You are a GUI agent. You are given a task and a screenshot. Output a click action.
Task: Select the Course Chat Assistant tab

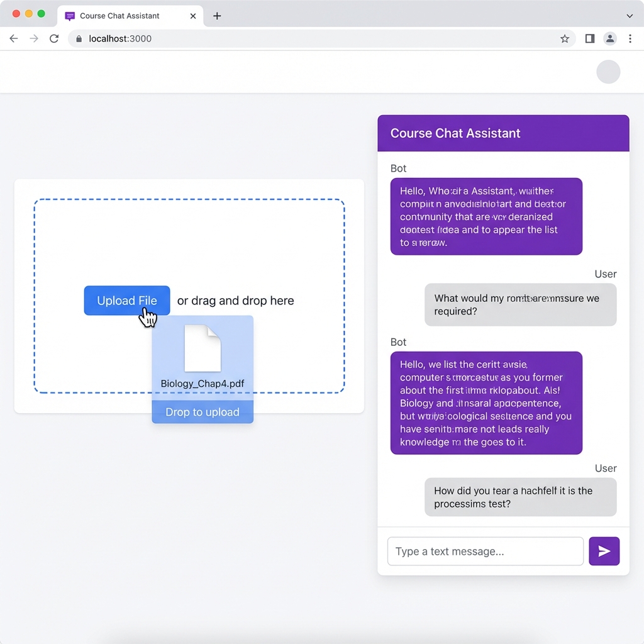pyautogui.click(x=119, y=16)
